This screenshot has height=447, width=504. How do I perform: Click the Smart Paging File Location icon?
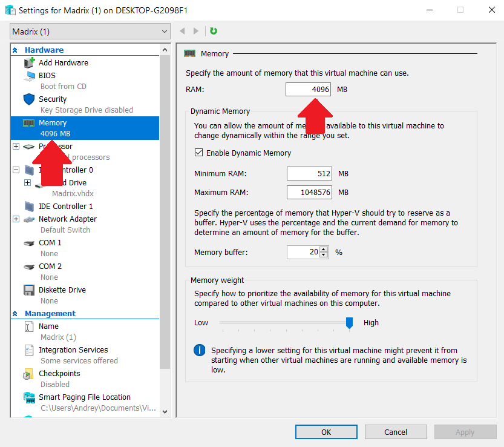[29, 398]
